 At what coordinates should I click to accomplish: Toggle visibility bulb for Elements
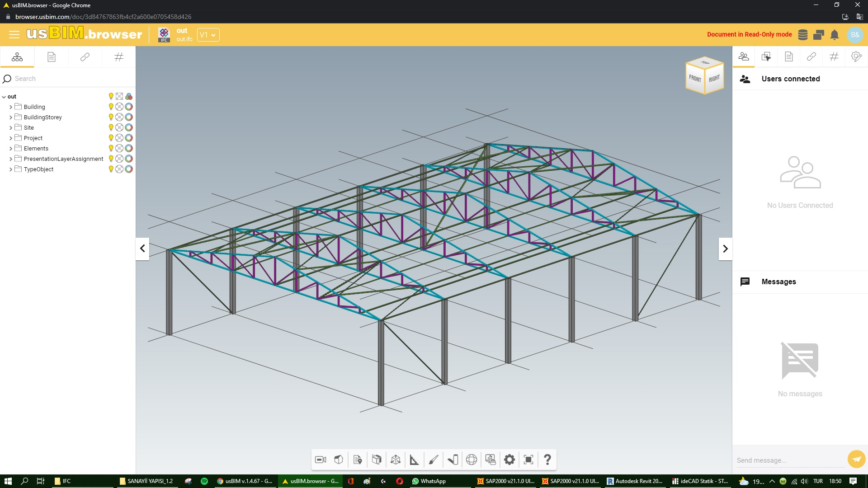pos(111,148)
